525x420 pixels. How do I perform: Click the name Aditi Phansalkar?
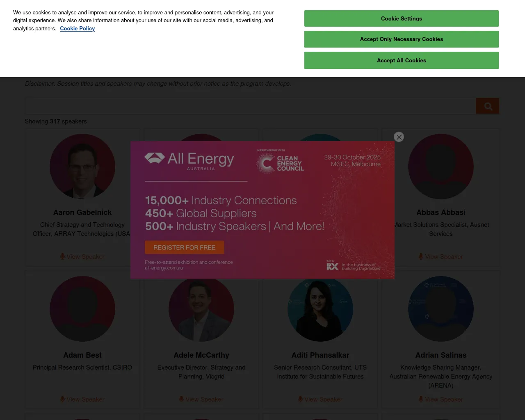(320, 355)
